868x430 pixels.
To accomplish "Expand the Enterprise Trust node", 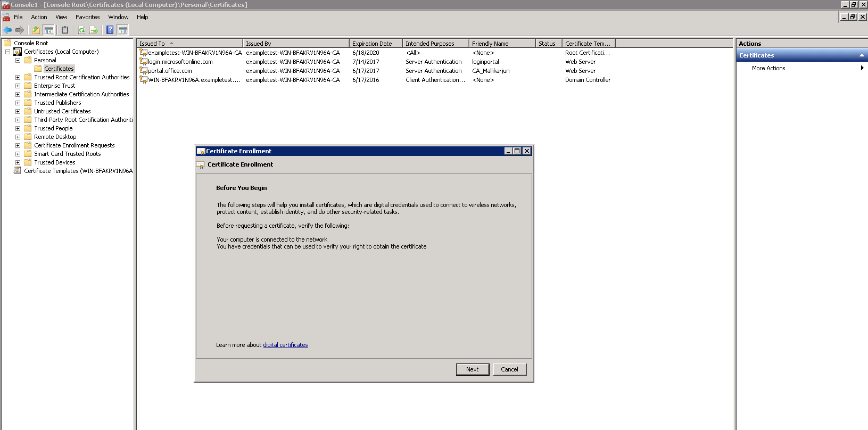I will point(18,86).
